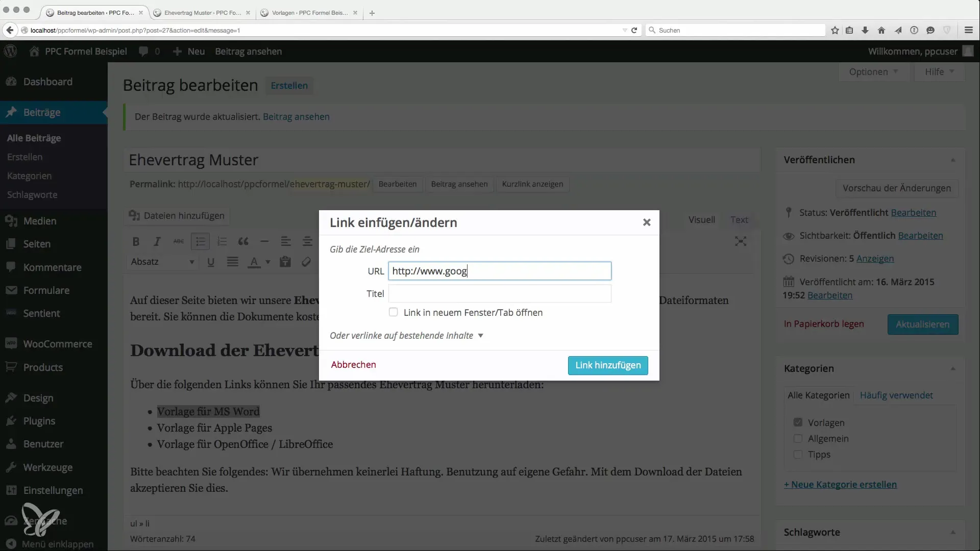This screenshot has width=980, height=551.
Task: Open browser downloads arrow icon
Action: tap(865, 30)
